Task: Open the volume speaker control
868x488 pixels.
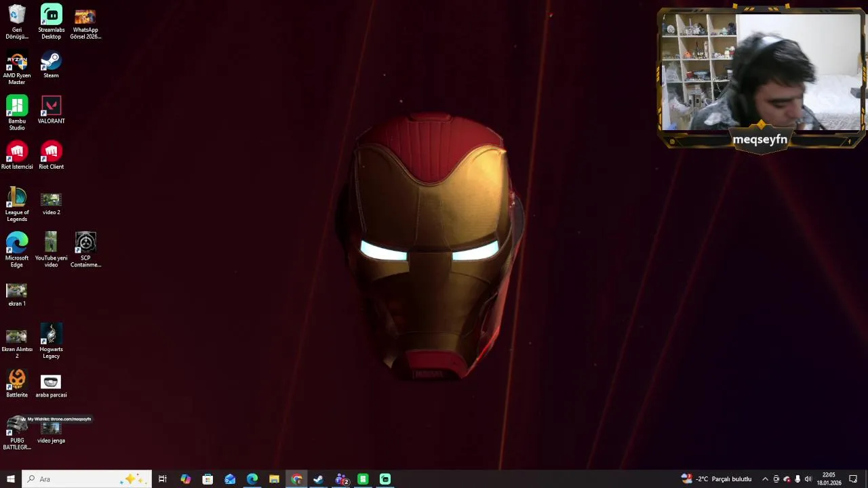Action: [808, 479]
